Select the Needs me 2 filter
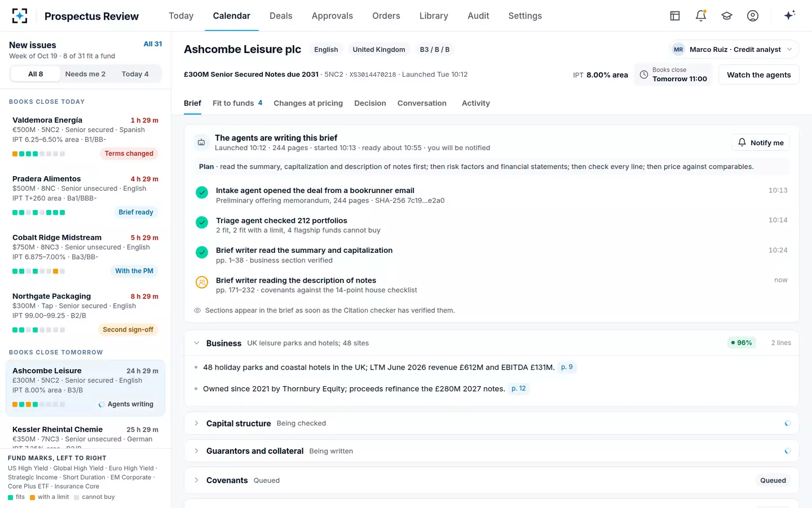 (85, 74)
